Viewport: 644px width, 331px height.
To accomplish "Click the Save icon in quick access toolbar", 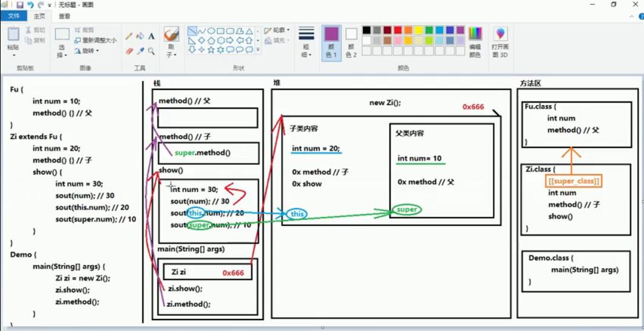I will pyautogui.click(x=20, y=5).
